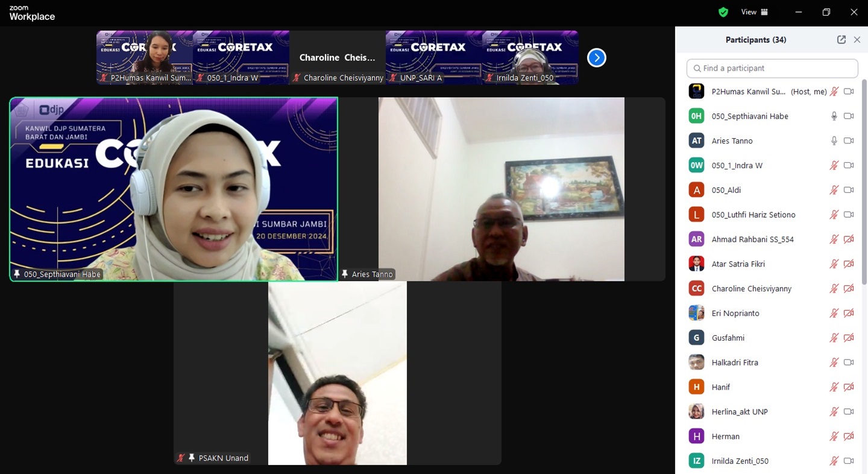Click the participants list vertical scrollbar

pos(864,181)
